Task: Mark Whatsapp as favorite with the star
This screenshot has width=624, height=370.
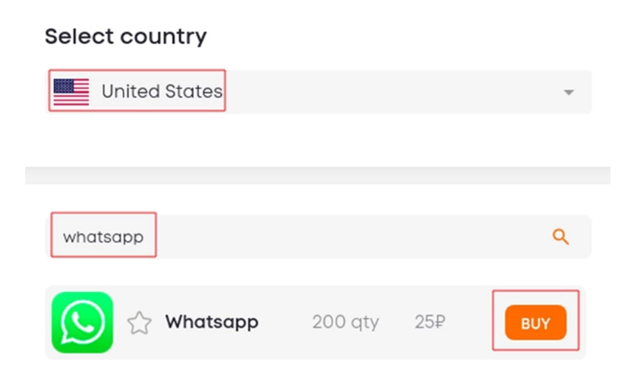Action: click(x=139, y=323)
